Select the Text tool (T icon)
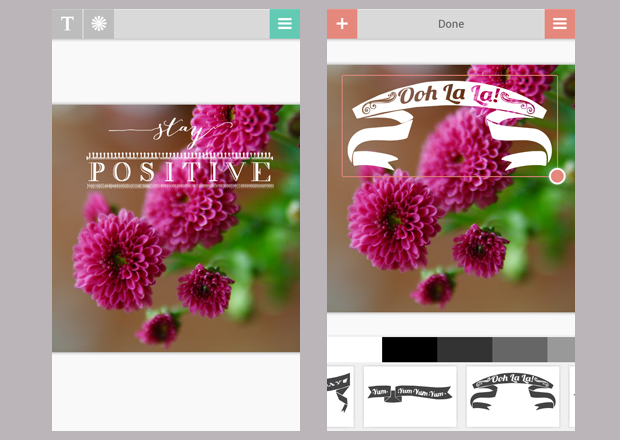The width and height of the screenshot is (620, 440). (67, 24)
